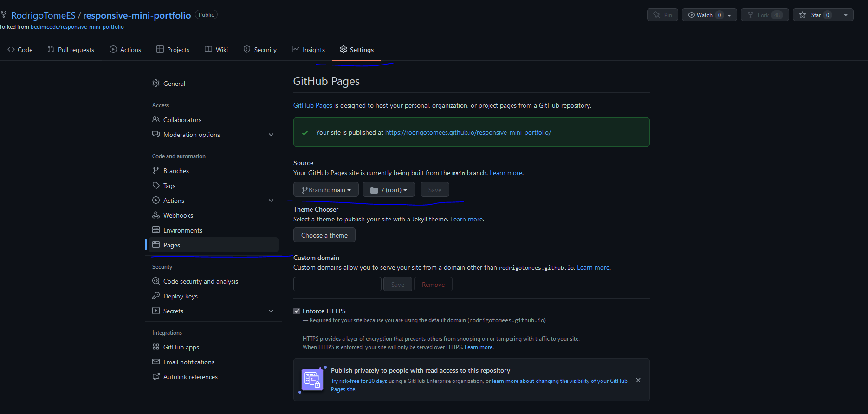Open the Insights tab
The image size is (868, 414).
(x=308, y=50)
